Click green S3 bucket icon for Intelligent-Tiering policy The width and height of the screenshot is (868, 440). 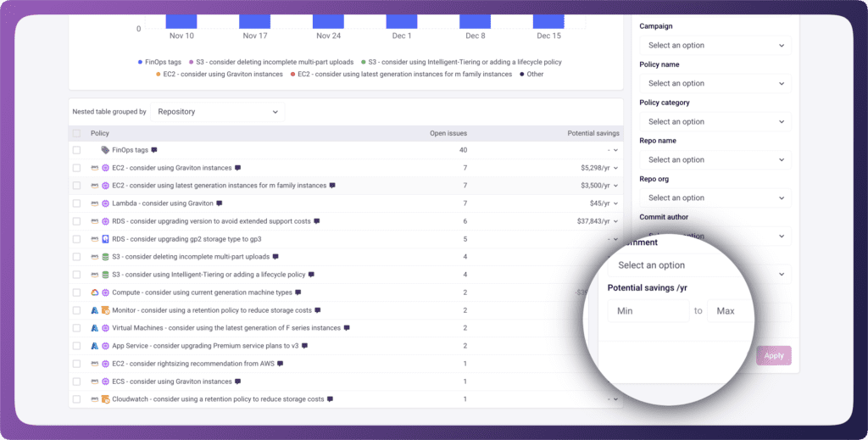(x=105, y=275)
